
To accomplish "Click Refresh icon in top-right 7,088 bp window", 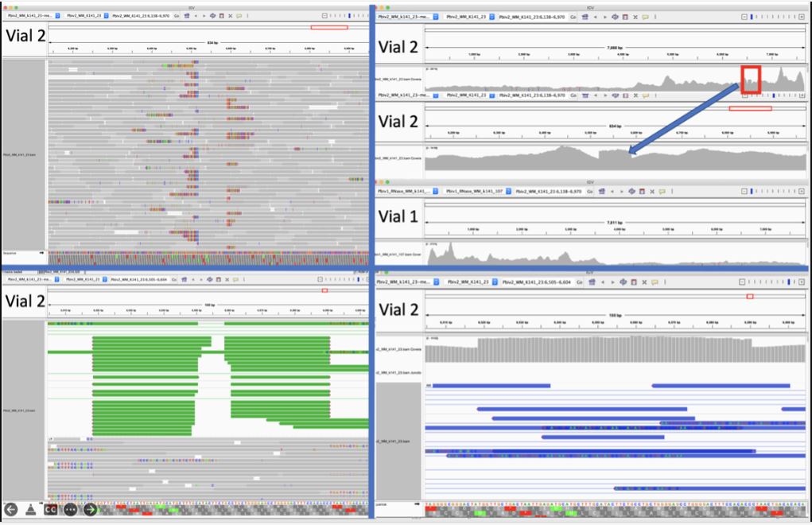I will coord(615,17).
